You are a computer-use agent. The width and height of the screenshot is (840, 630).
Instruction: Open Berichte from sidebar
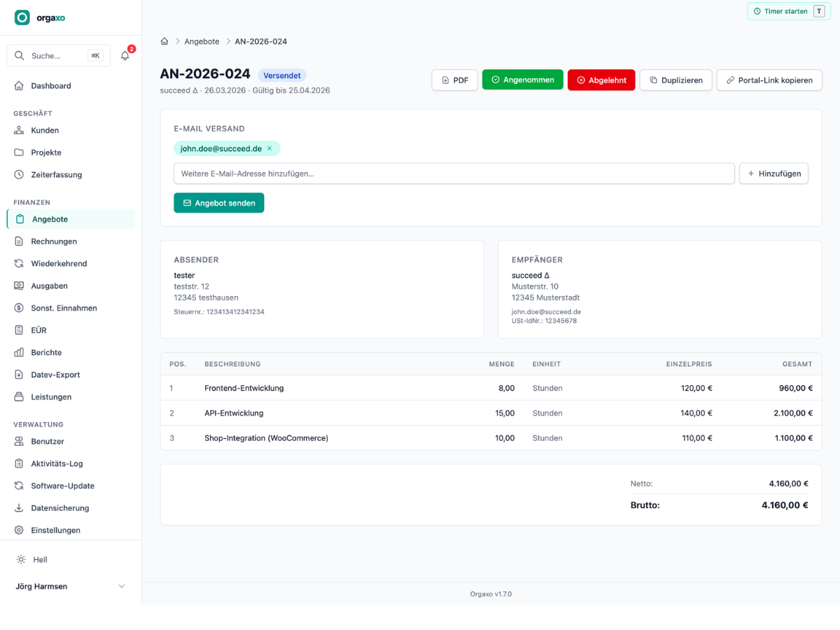[71, 353]
